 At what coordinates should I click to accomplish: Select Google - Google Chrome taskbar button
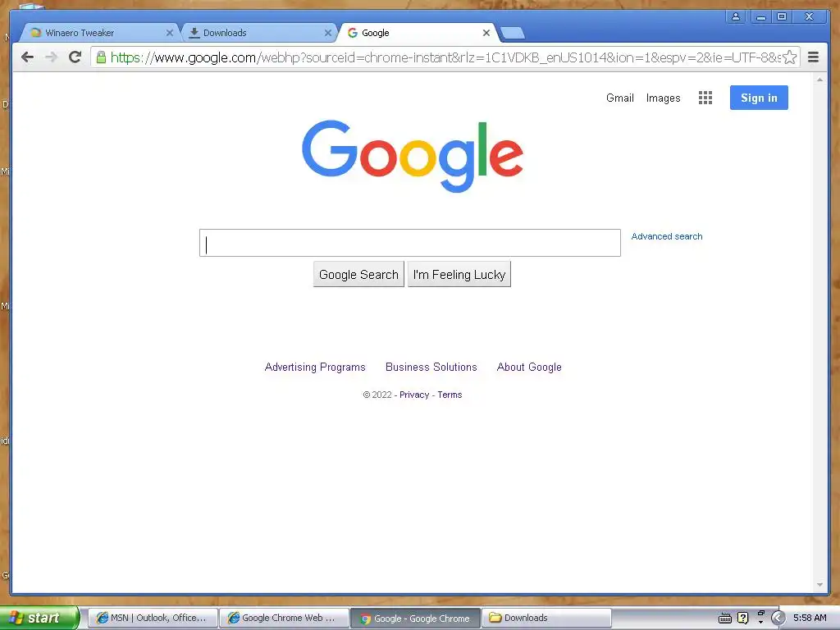point(415,619)
